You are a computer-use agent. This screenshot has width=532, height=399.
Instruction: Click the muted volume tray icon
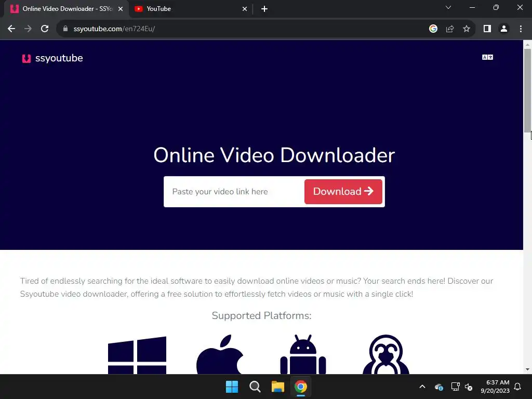tap(469, 387)
